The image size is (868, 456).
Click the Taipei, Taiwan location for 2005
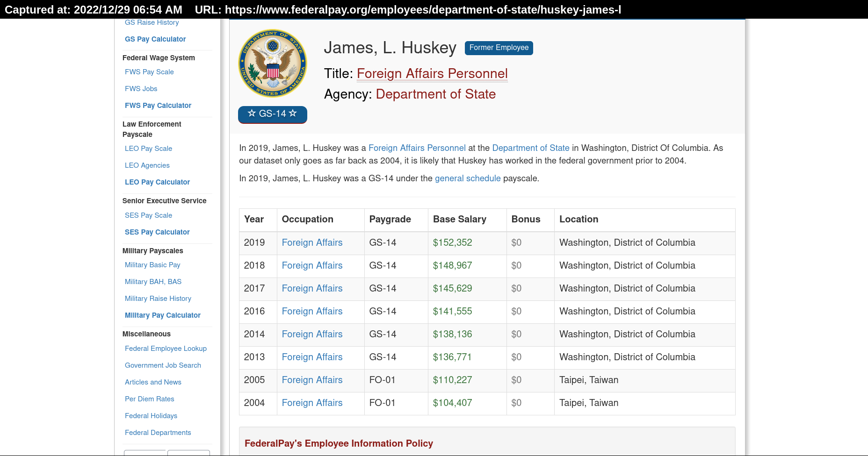pos(589,380)
